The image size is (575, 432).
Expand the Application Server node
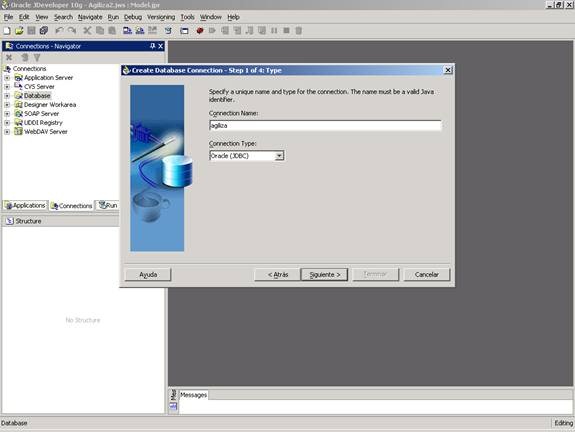pos(7,78)
